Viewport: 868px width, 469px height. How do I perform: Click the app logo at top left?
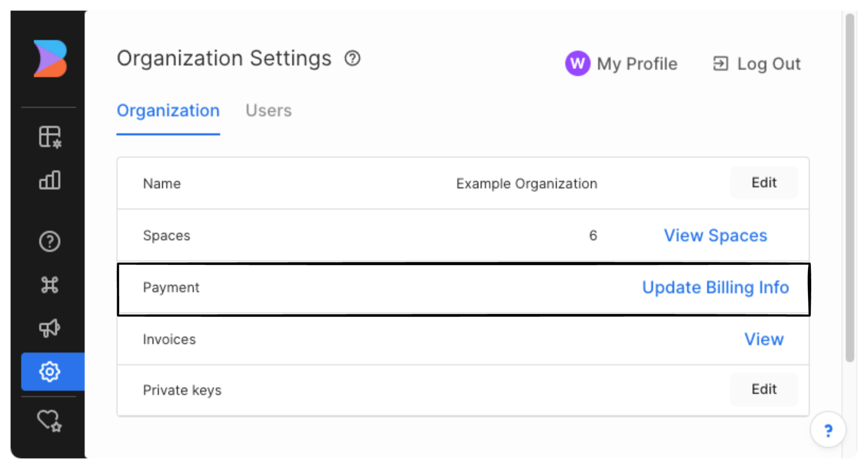click(49, 59)
